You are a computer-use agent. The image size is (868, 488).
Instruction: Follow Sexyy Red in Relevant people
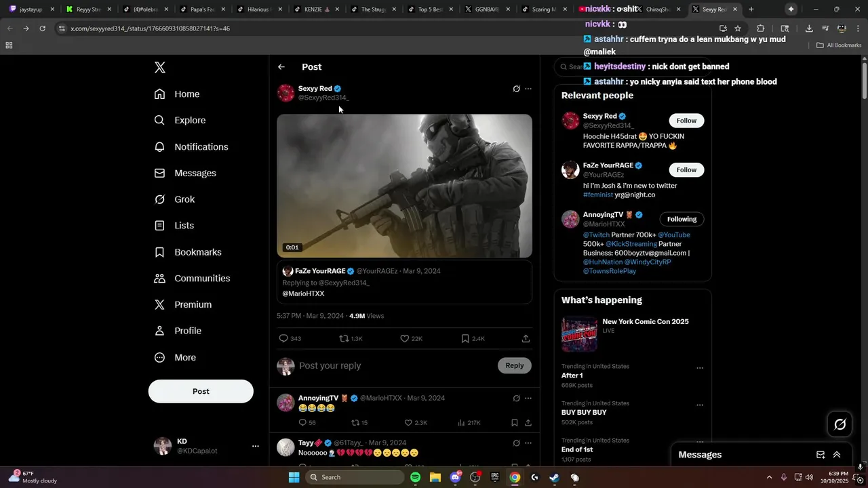tap(686, 121)
